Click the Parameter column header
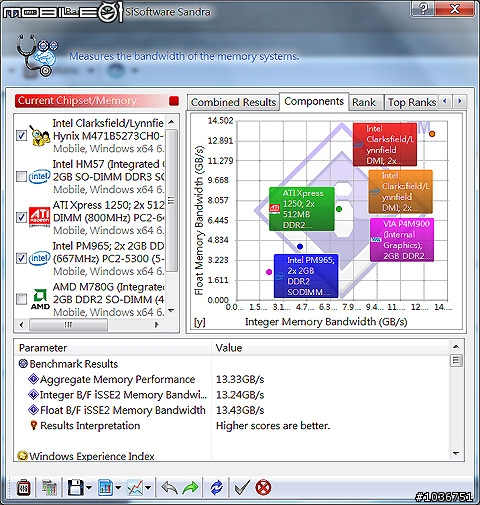The height and width of the screenshot is (505, 480). click(x=113, y=348)
